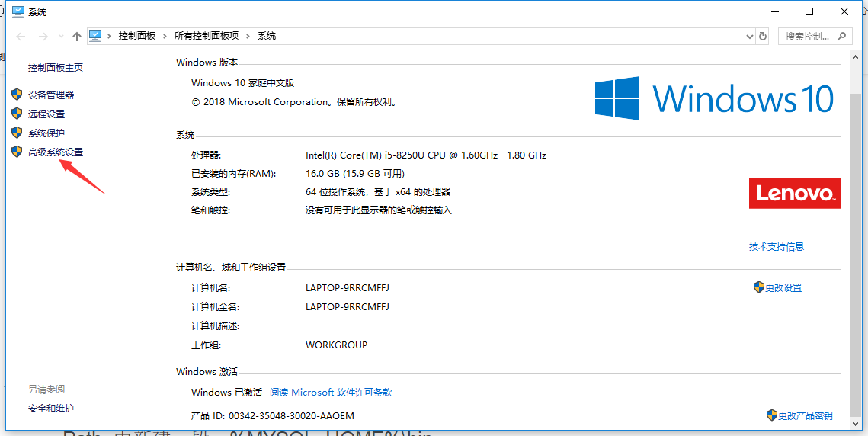Open address bar history dropdown
Screen dimensions: 868x436
pos(750,36)
